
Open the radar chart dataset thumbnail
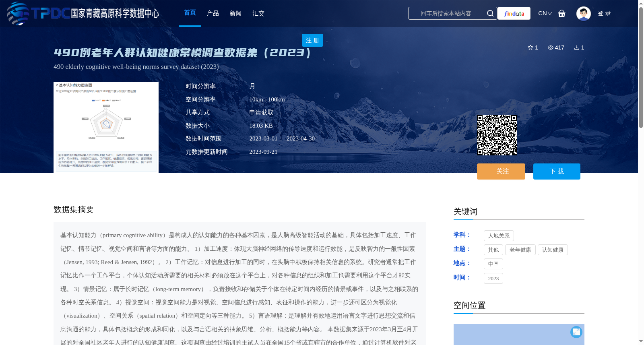[106, 127]
